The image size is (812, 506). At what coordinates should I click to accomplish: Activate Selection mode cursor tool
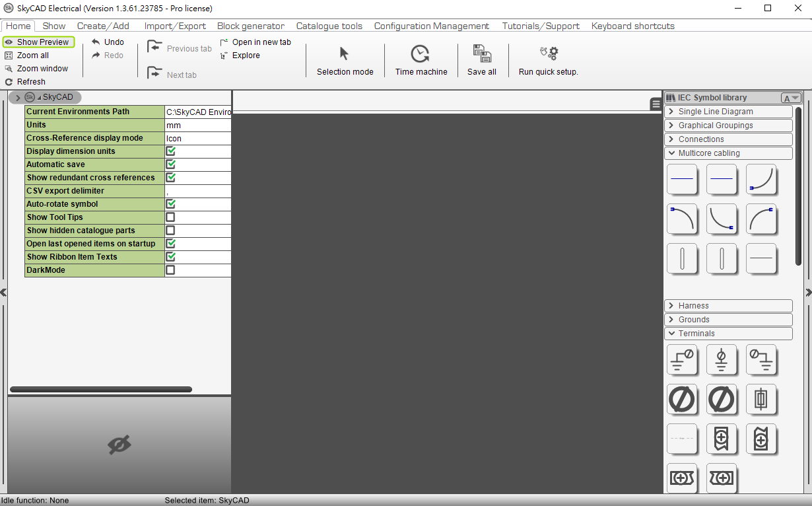tap(344, 54)
